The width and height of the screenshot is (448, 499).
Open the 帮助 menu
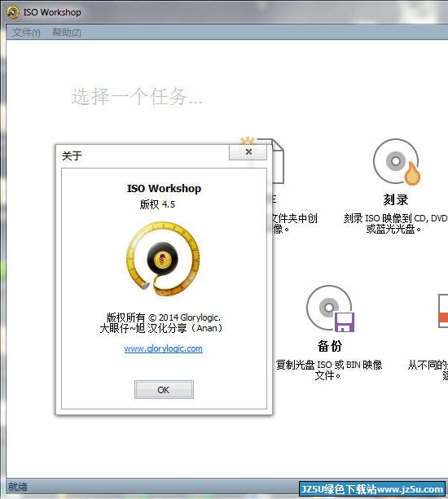pyautogui.click(x=67, y=32)
